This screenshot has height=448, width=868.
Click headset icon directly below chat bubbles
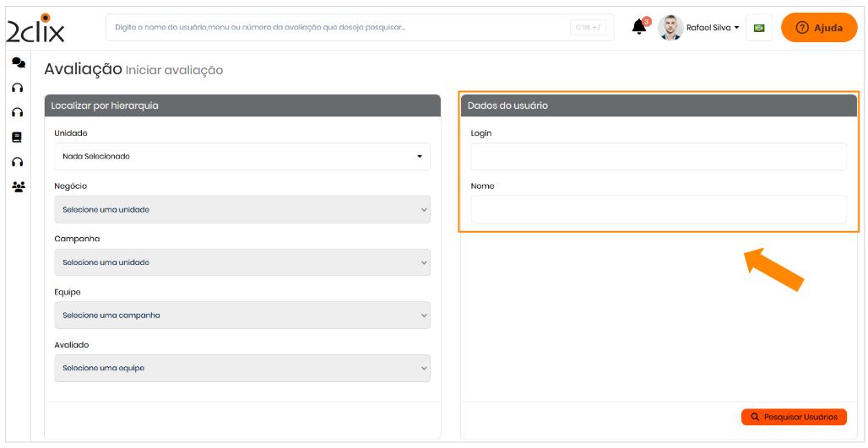pyautogui.click(x=17, y=88)
